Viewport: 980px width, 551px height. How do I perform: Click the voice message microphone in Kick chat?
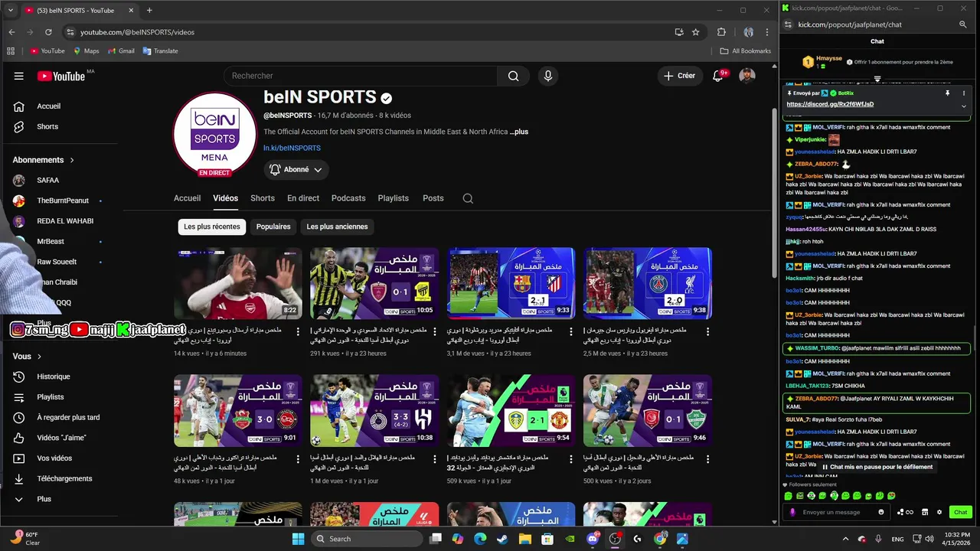(x=792, y=512)
